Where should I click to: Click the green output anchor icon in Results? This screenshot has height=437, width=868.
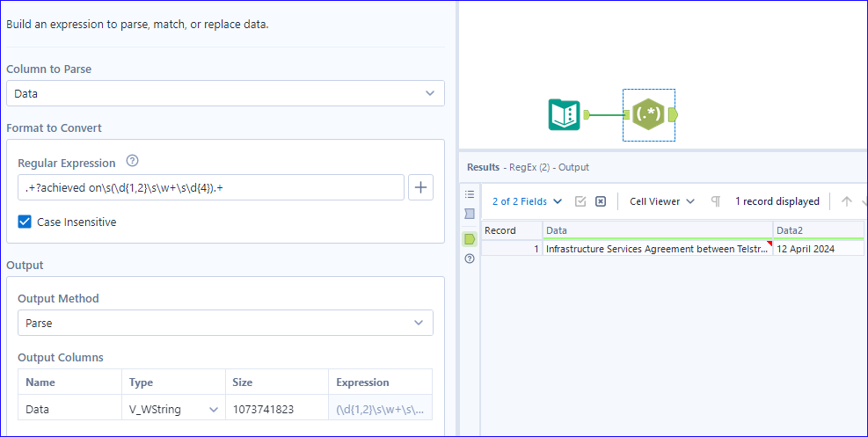(x=470, y=238)
